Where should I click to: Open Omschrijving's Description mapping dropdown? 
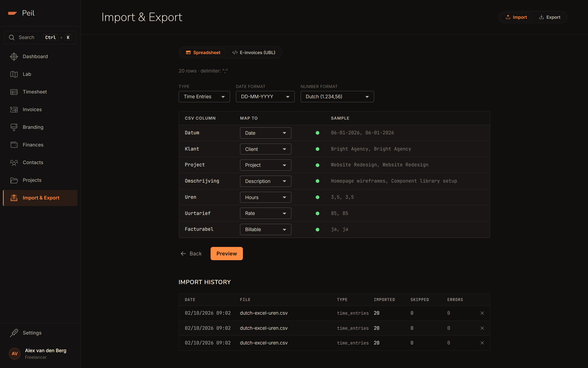265,181
